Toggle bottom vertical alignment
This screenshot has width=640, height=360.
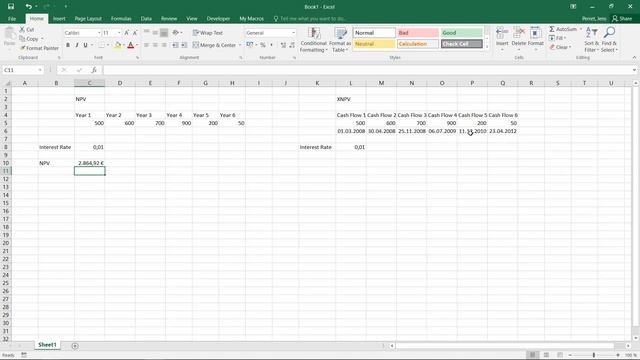164,33
